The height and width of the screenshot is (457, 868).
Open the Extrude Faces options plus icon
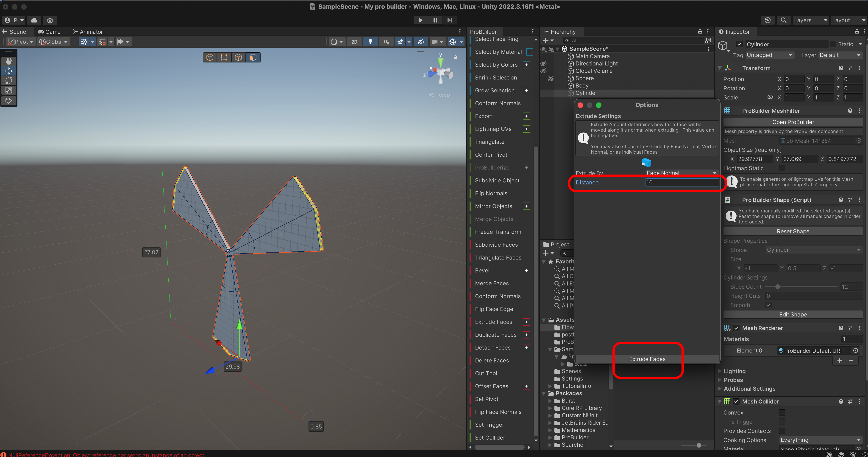click(x=526, y=322)
